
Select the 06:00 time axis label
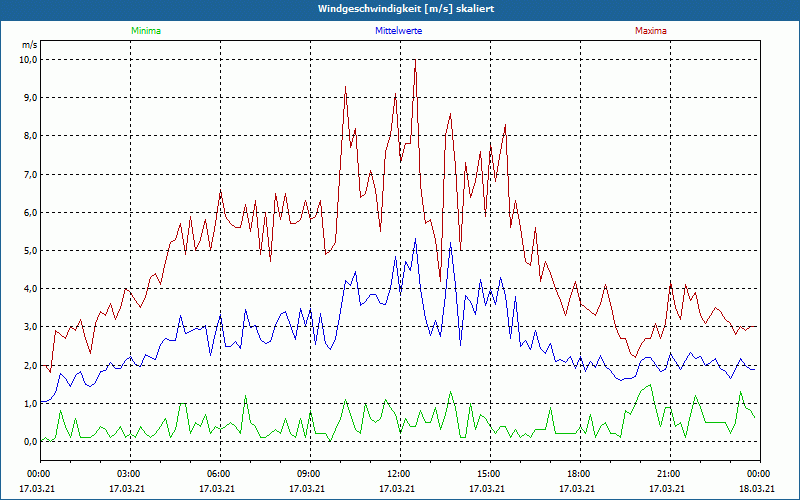tap(219, 474)
